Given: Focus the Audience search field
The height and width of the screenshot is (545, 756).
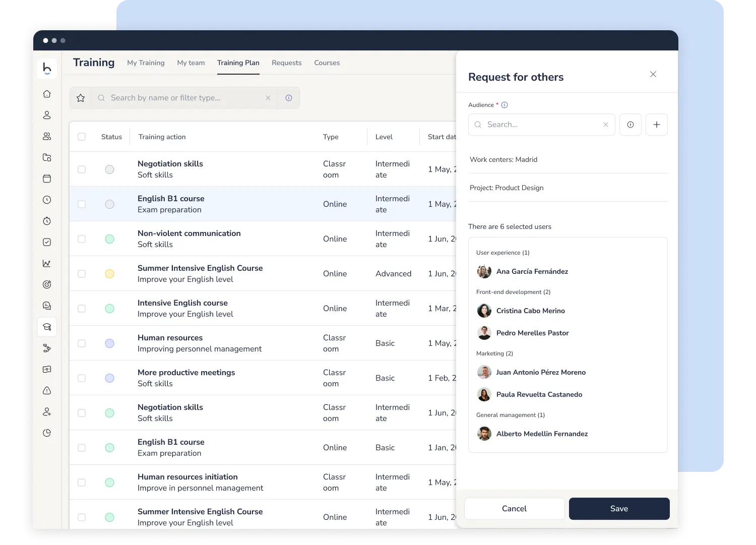Looking at the screenshot, I should click(542, 125).
